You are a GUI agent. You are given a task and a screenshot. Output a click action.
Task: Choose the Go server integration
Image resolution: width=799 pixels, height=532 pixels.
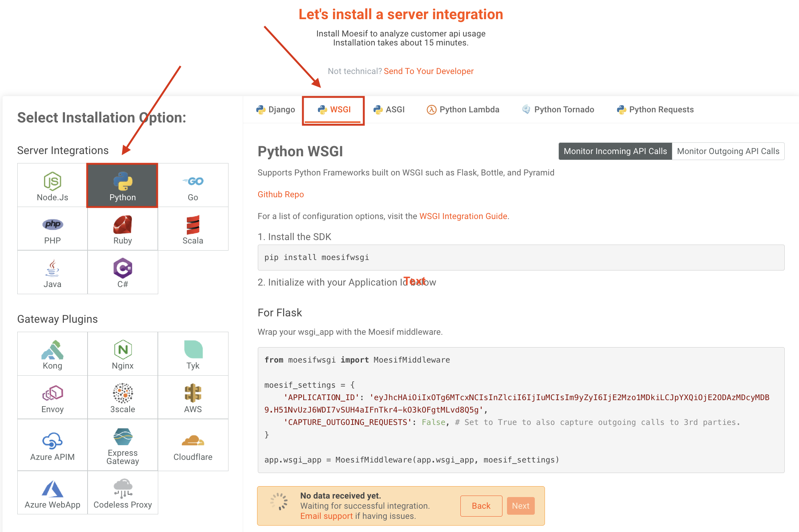(193, 185)
